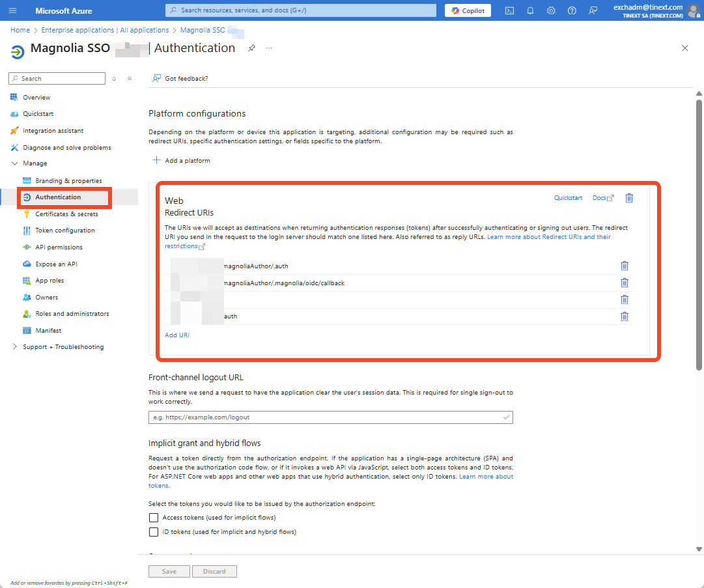
Task: Open the Azure portal hamburger menu
Action: [12, 10]
